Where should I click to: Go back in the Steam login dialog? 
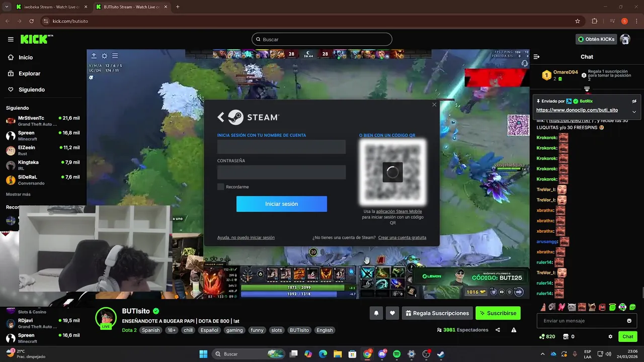coord(220,117)
